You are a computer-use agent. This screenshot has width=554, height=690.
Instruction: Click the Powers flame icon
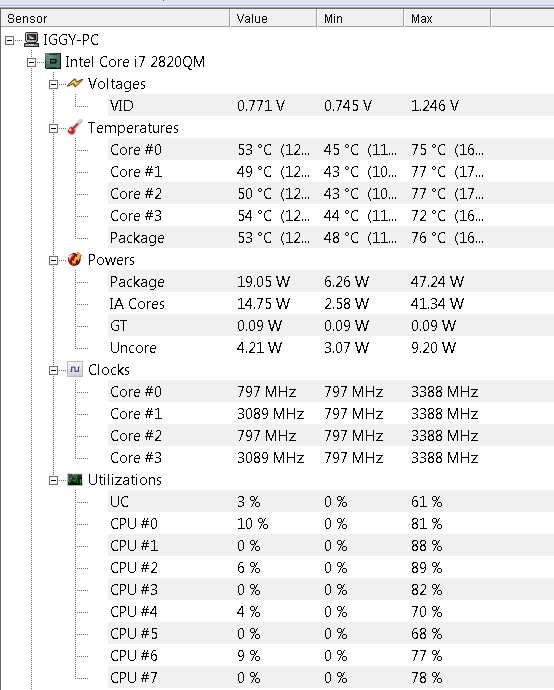tap(75, 260)
